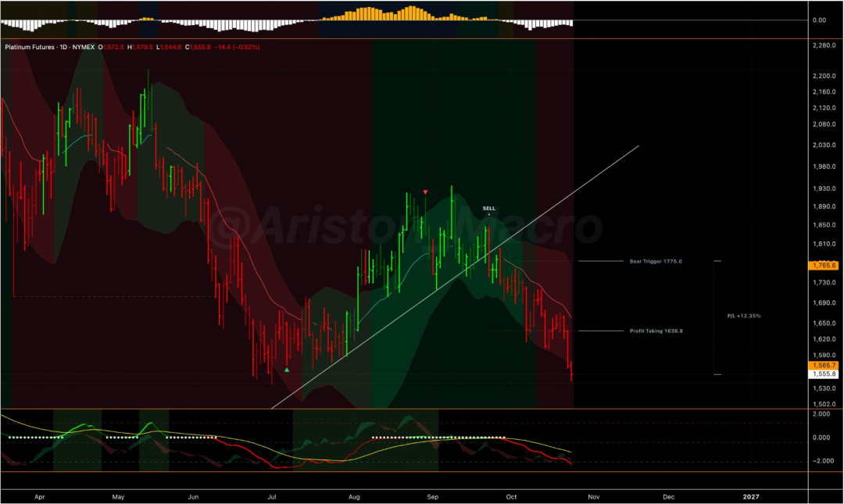Click the Jun label on the time axis

click(x=193, y=497)
